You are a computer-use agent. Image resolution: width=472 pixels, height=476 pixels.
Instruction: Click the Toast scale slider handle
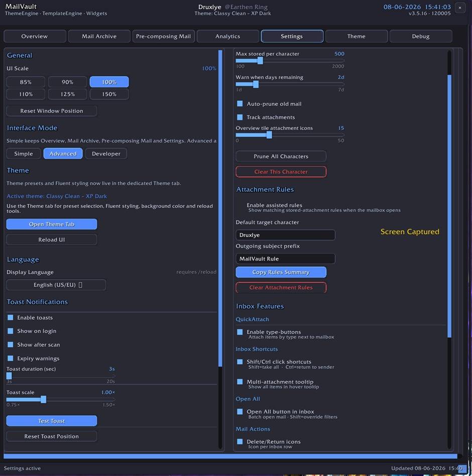point(43,400)
